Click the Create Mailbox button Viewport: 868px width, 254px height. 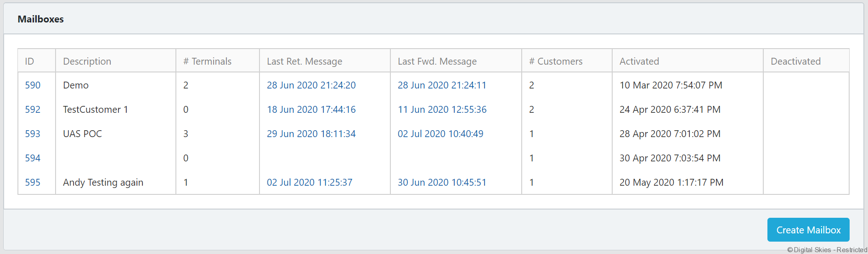click(x=808, y=230)
